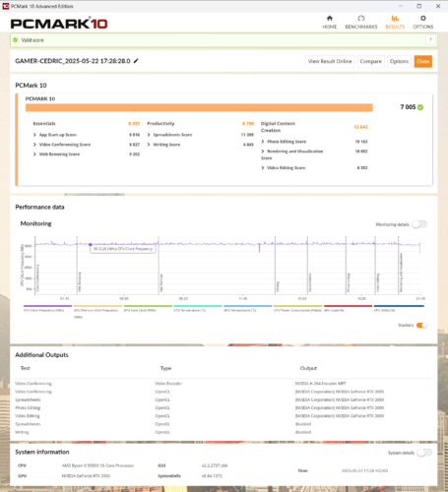Click the pencil icon to rename result

pos(136,61)
